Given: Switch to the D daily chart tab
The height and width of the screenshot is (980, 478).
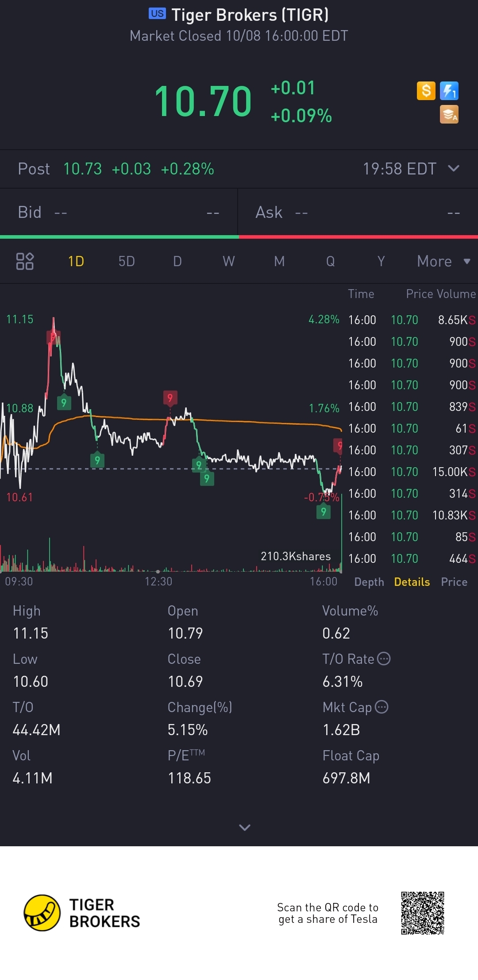Looking at the screenshot, I should point(177,261).
